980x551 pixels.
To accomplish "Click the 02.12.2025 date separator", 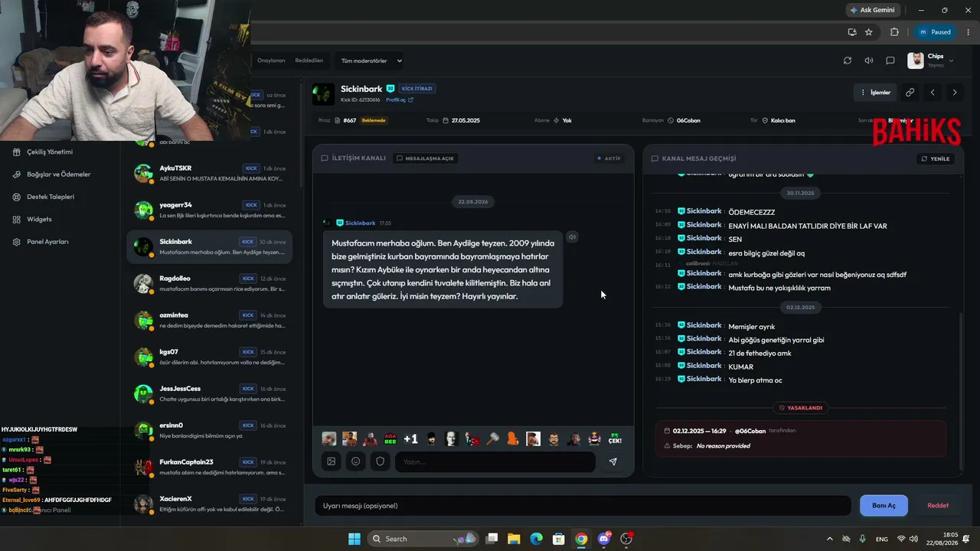I will pyautogui.click(x=801, y=307).
